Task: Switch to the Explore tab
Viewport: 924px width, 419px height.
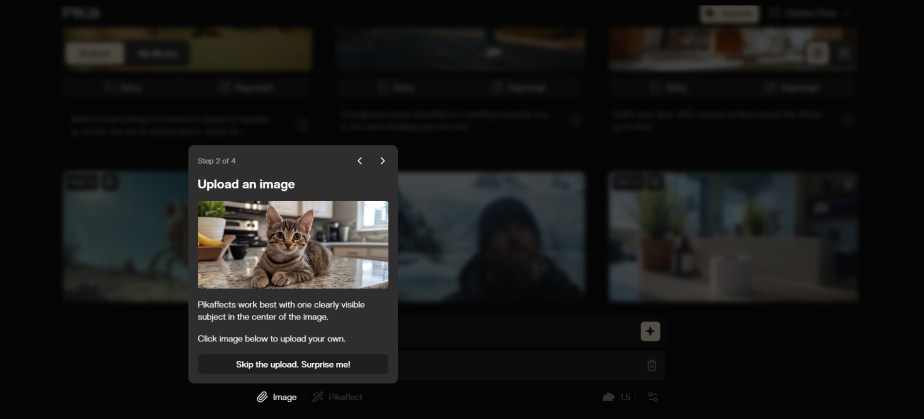Action: tap(94, 54)
